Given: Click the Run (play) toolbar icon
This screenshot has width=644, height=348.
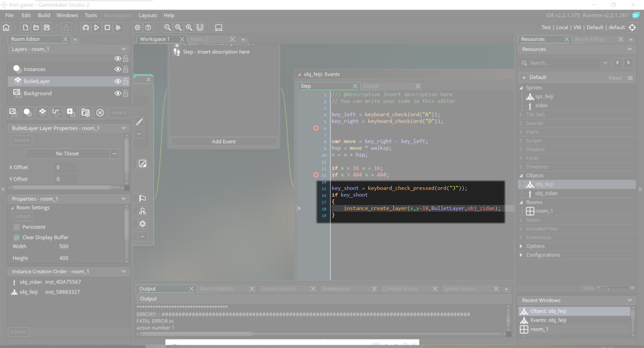Looking at the screenshot, I should coord(97,27).
